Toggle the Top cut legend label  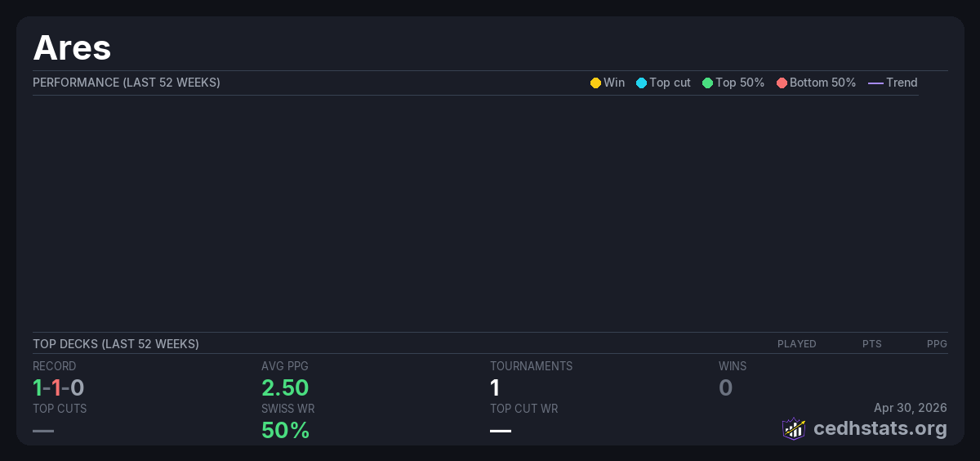pos(670,83)
